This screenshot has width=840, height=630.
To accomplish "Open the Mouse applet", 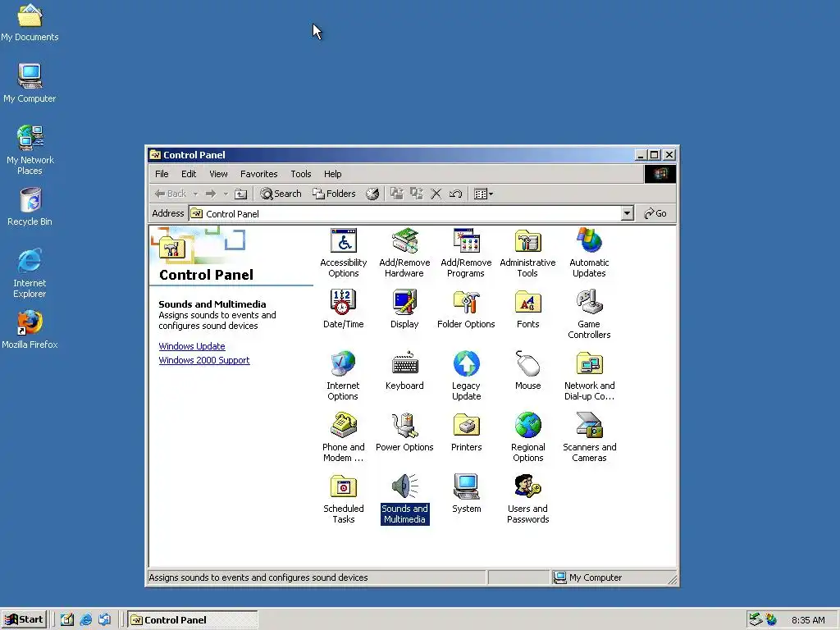I will click(527, 371).
